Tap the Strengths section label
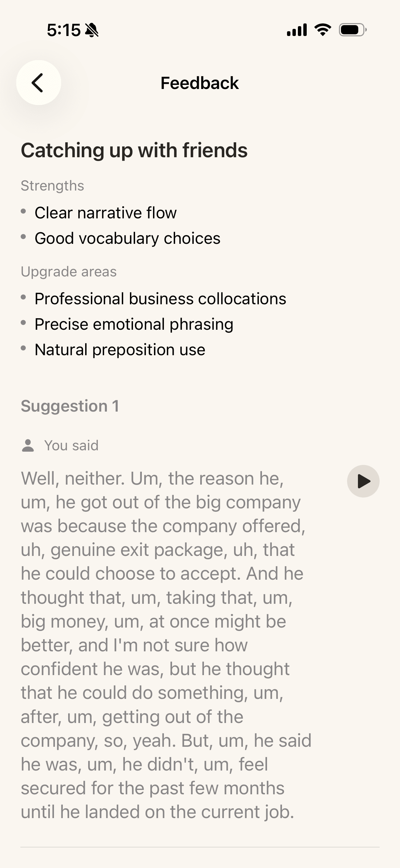 pos(52,186)
